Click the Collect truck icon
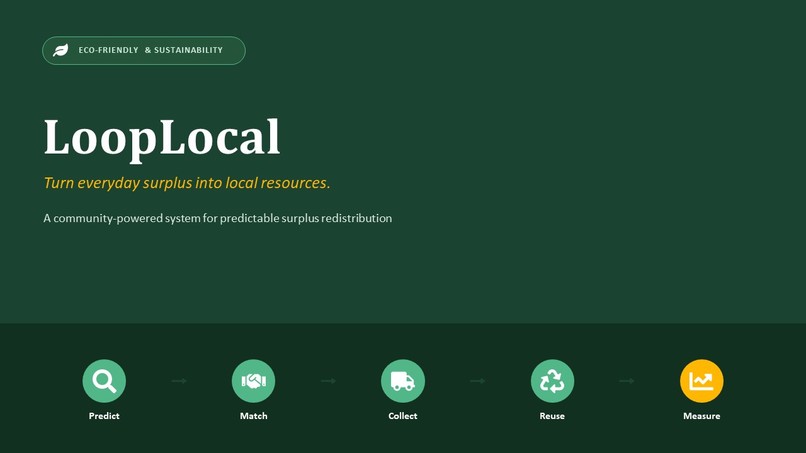 (403, 381)
